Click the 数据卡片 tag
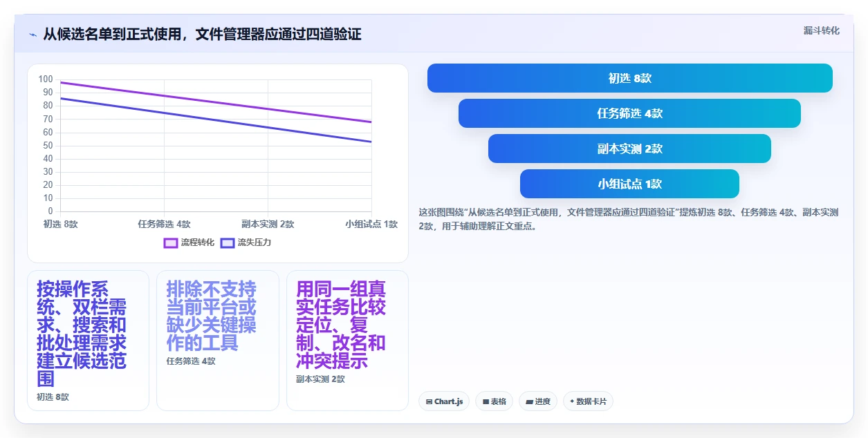The image size is (868, 438). tap(588, 401)
